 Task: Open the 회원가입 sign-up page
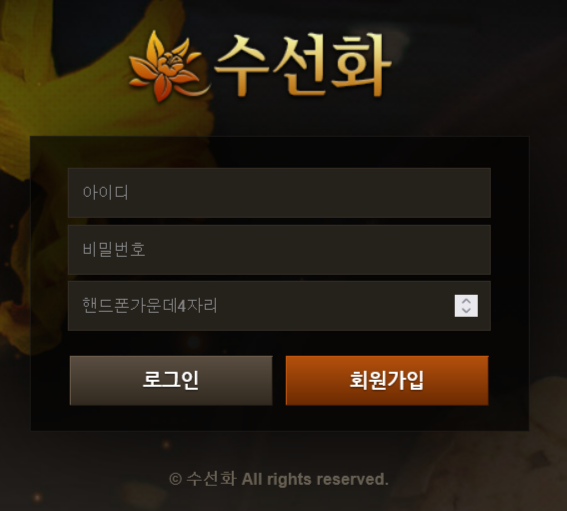tap(387, 380)
